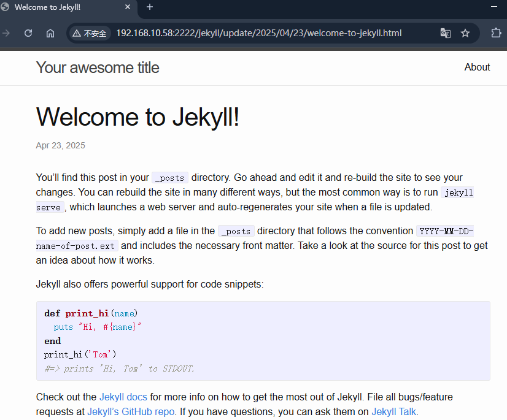The image size is (507, 420).
Task: Go to the browser home page icon
Action: click(x=50, y=33)
